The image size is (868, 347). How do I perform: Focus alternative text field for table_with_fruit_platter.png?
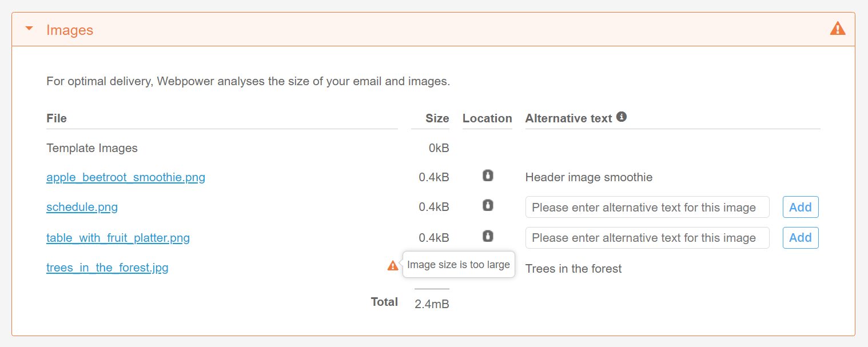(647, 238)
